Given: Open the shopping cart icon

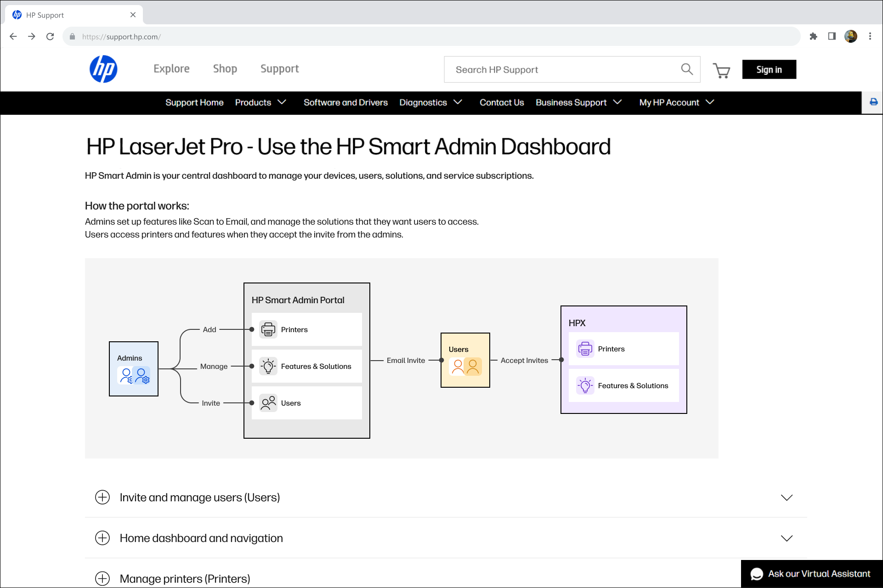Looking at the screenshot, I should [x=721, y=70].
